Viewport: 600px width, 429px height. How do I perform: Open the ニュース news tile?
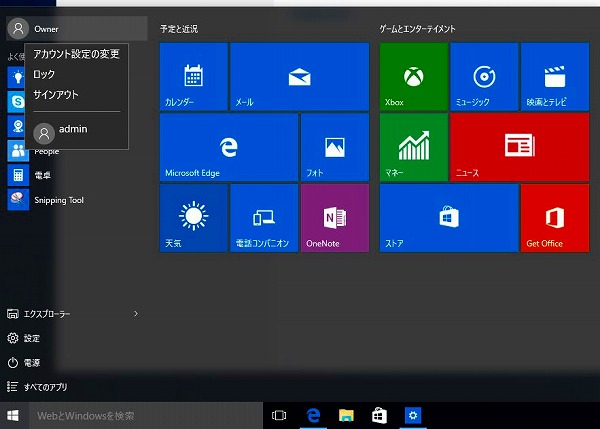[x=520, y=147]
